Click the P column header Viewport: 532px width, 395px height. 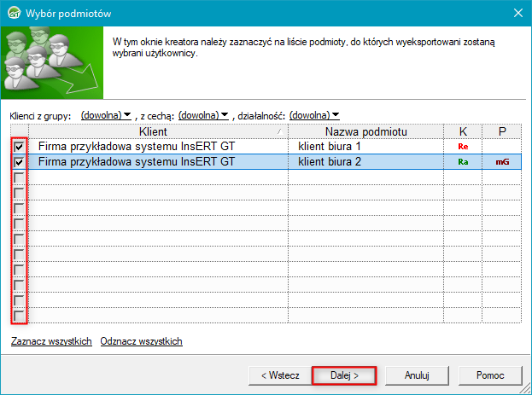click(x=502, y=131)
